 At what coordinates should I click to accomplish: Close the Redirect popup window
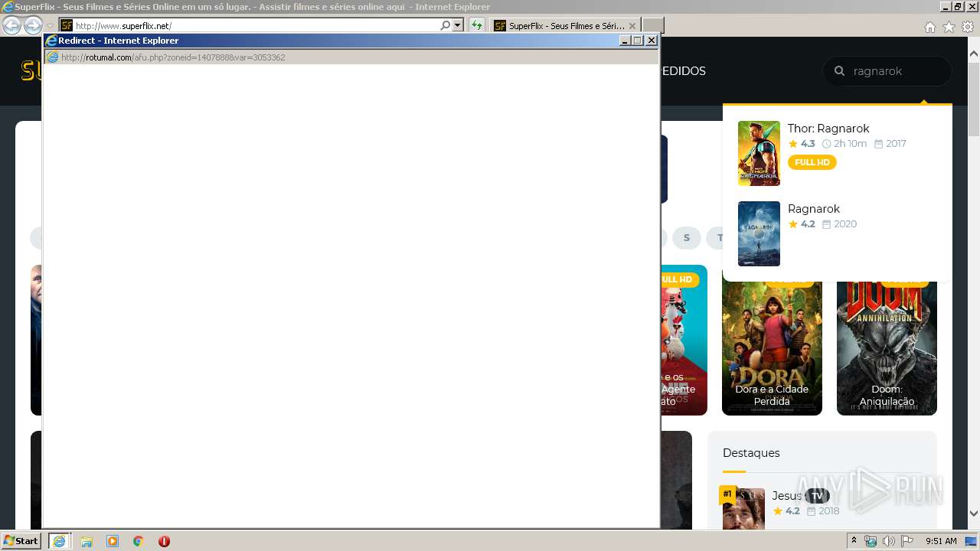point(652,41)
